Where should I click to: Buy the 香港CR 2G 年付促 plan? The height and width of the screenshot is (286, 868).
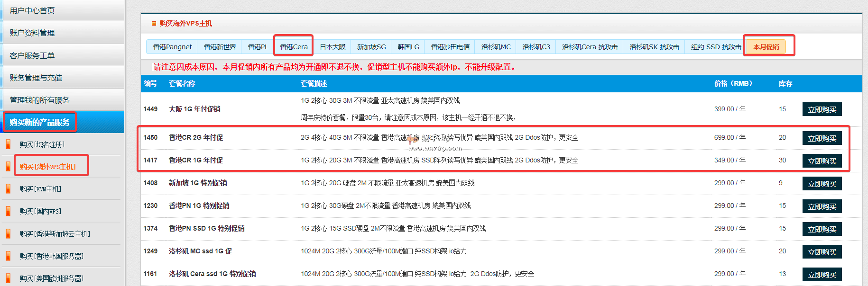(x=822, y=138)
